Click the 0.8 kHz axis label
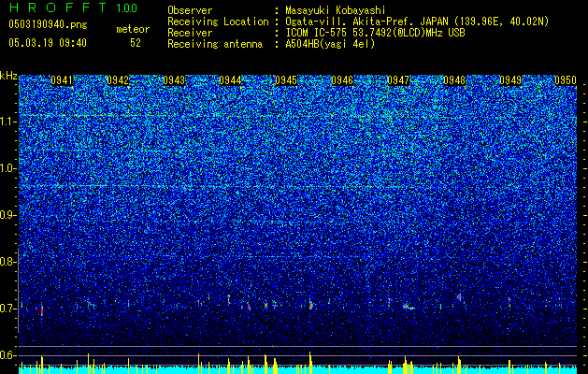 [7, 262]
